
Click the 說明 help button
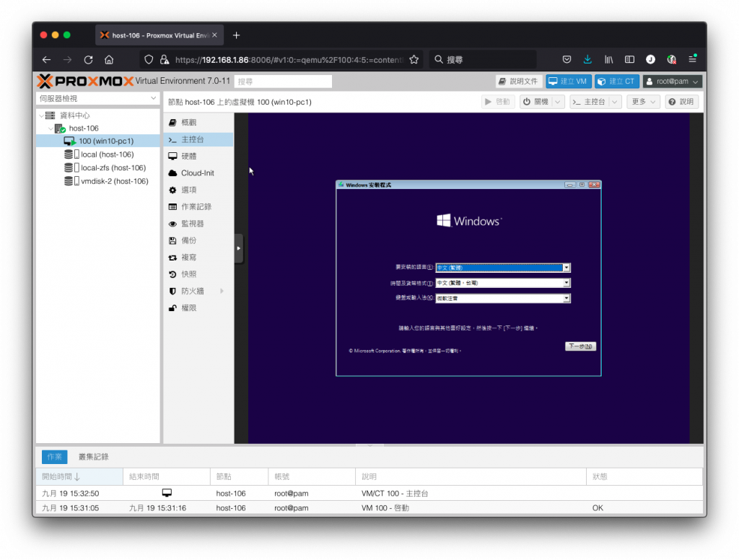(681, 102)
